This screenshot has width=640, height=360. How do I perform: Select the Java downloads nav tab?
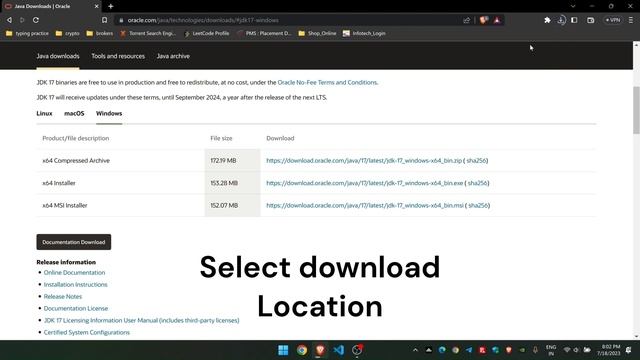(58, 56)
